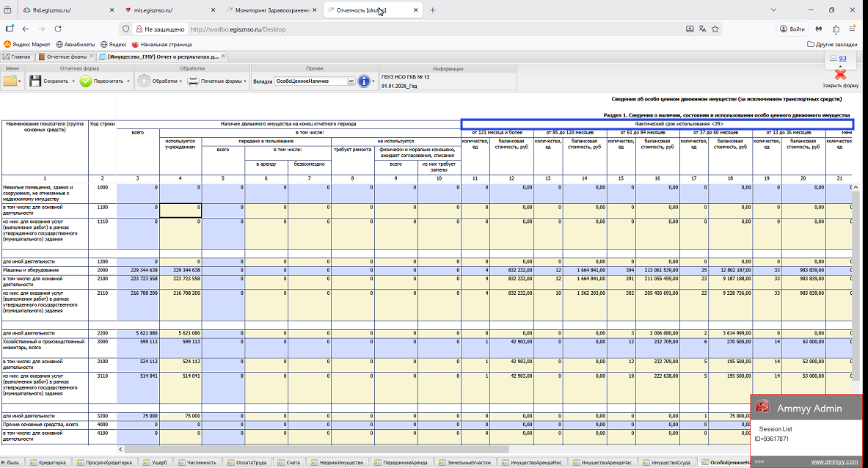Bookmark page with the star icon
The width and height of the screenshot is (868, 468).
pyautogui.click(x=715, y=29)
